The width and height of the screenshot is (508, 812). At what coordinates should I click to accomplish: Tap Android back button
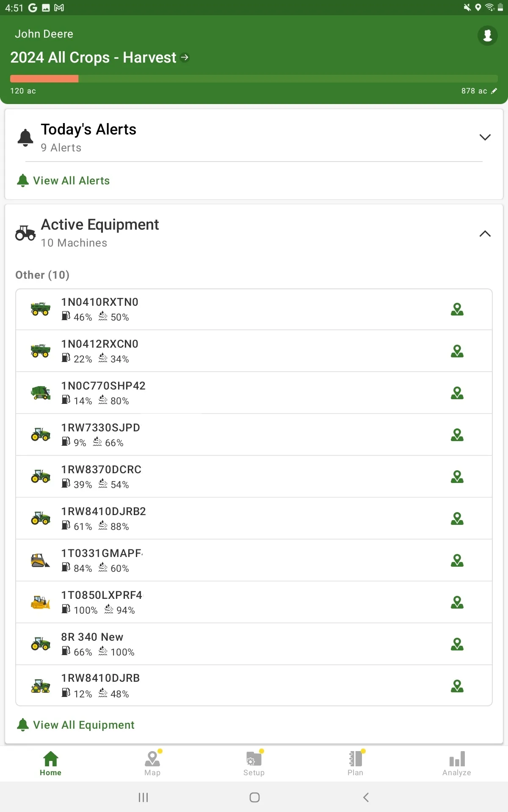click(366, 798)
